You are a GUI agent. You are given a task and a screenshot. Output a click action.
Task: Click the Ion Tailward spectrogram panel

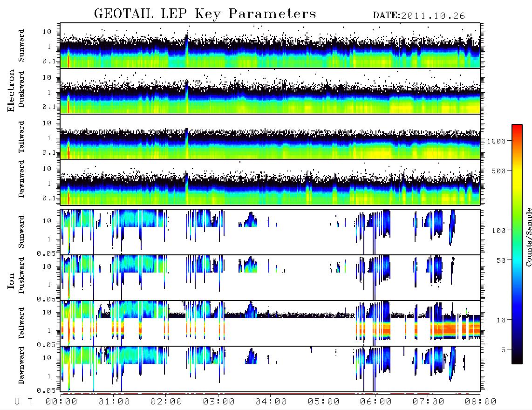coord(270,323)
